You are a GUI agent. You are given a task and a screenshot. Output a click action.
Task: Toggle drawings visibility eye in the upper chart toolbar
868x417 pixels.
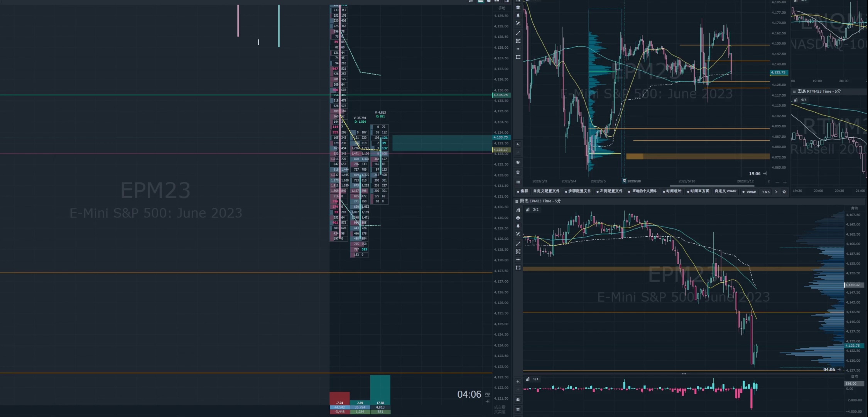518,163
